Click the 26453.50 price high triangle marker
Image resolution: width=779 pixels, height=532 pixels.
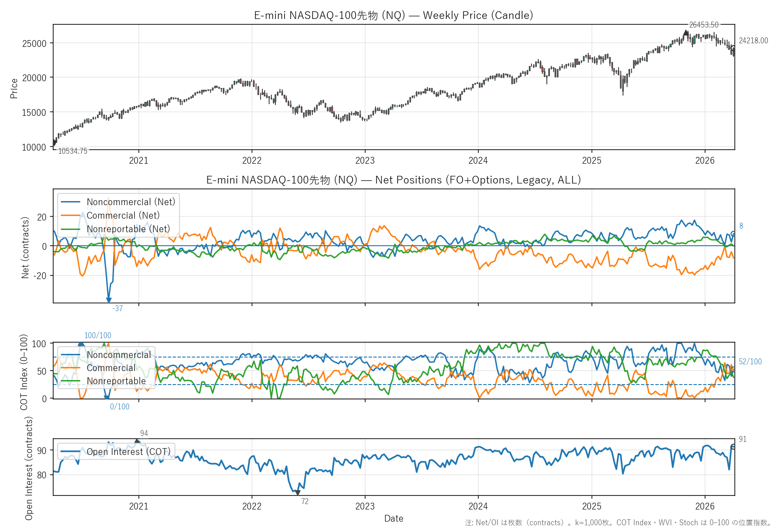(x=686, y=32)
